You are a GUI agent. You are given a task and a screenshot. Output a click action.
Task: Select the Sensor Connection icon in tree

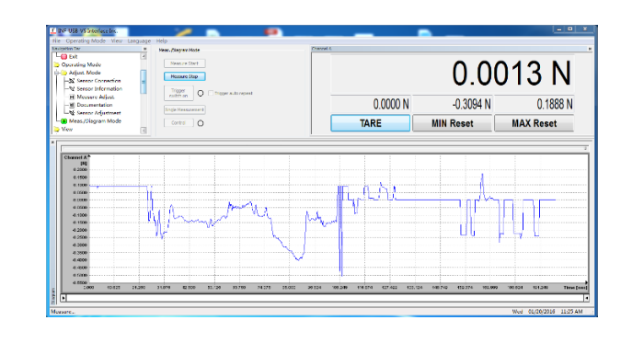72,81
